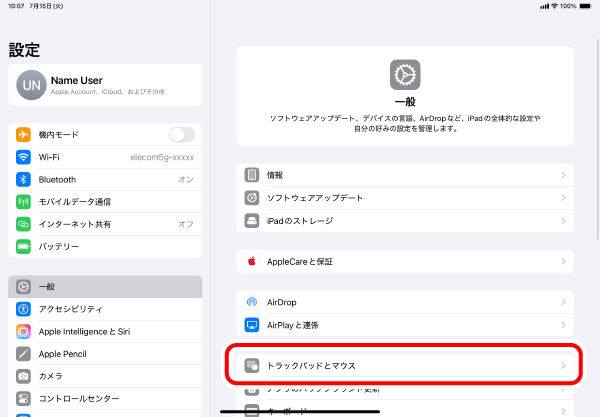Tap the Apple Pencil icon
600x417 pixels.
pos(24,354)
